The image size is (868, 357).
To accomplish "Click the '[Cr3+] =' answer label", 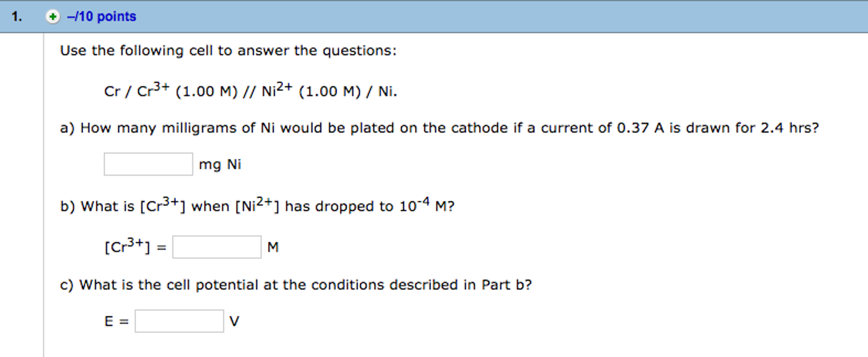I will 135,247.
